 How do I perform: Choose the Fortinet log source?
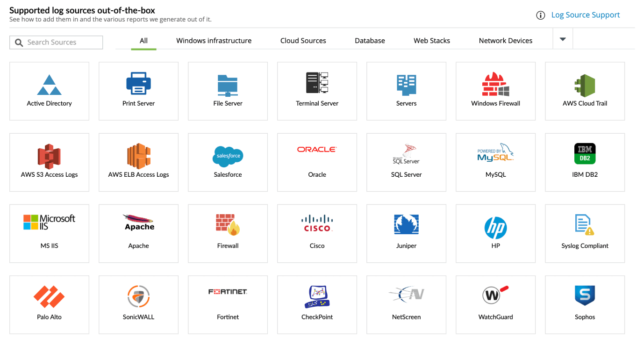[228, 304]
